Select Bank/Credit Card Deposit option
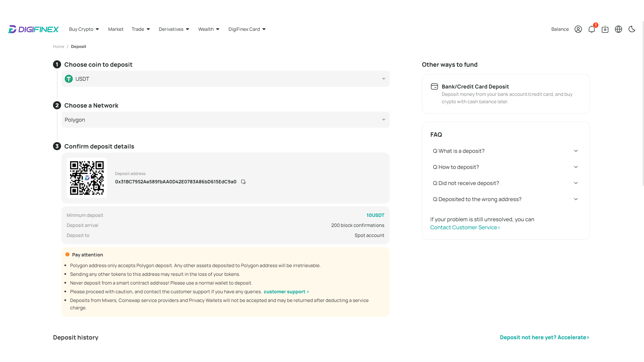Image resolution: width=644 pixels, height=362 pixels. (505, 94)
